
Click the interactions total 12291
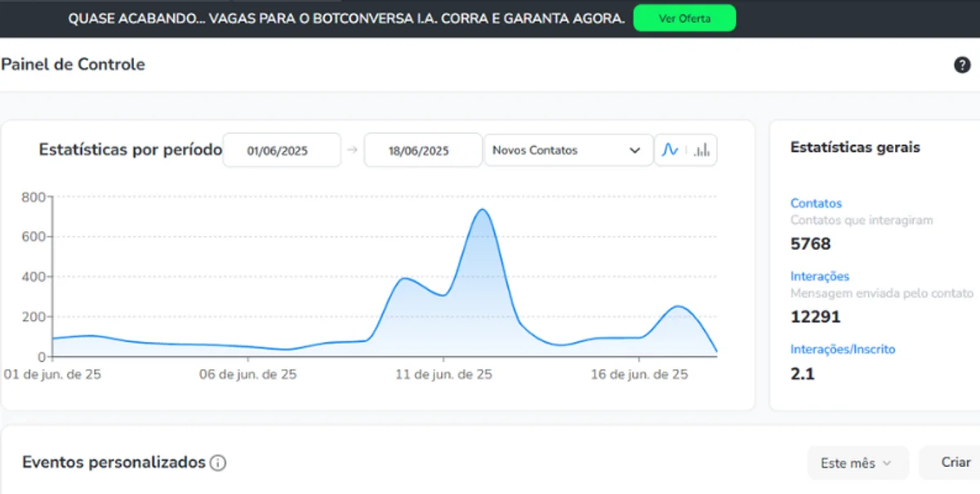pos(815,317)
